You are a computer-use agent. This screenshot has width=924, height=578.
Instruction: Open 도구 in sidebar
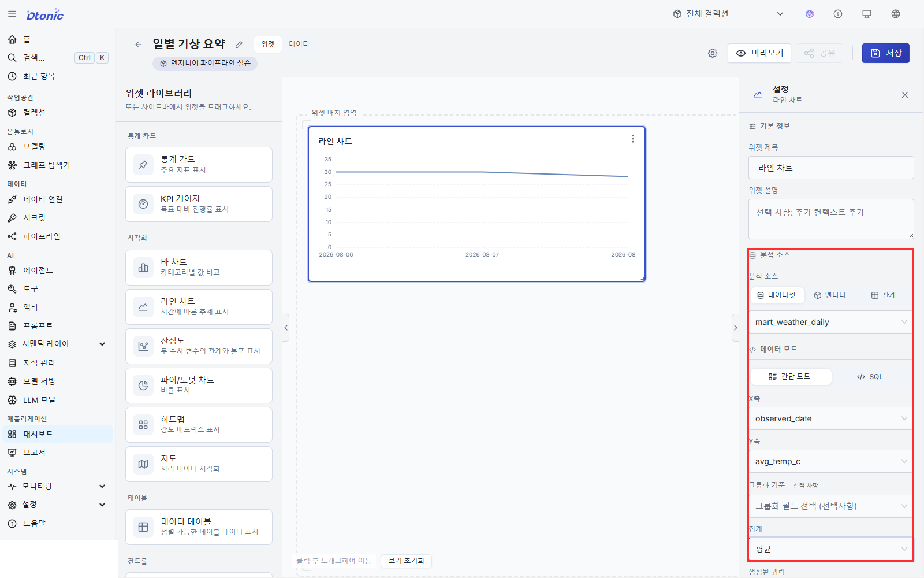(57, 289)
